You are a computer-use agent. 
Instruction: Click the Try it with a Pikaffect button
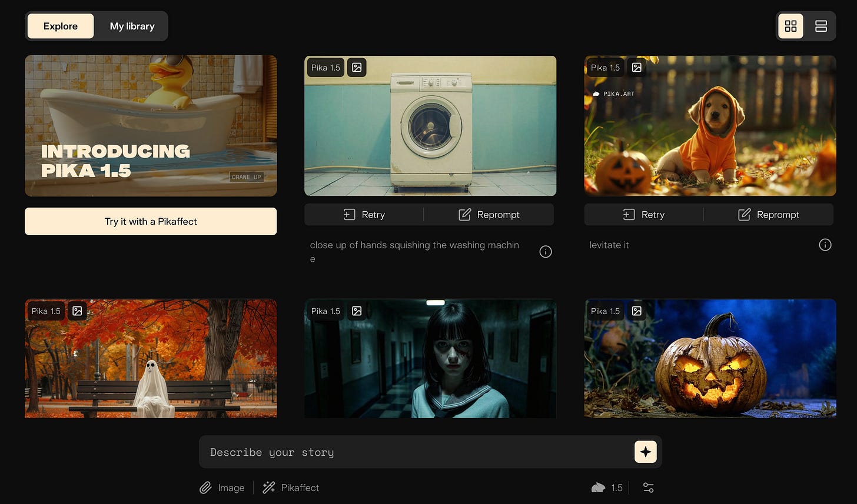pos(151,221)
